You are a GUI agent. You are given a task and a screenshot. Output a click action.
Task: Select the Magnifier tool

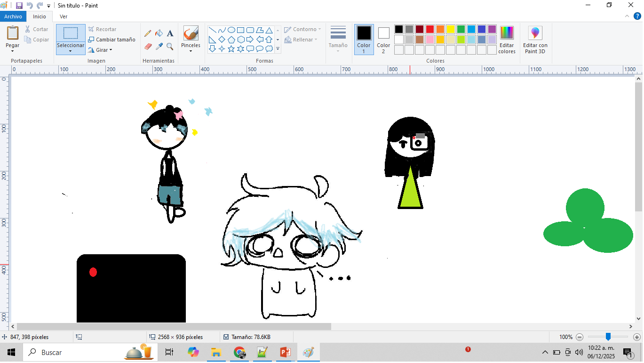pyautogui.click(x=170, y=47)
